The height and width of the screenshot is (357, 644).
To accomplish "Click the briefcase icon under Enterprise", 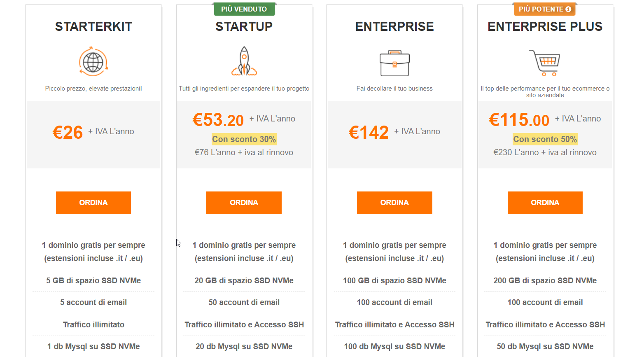I will coord(394,63).
